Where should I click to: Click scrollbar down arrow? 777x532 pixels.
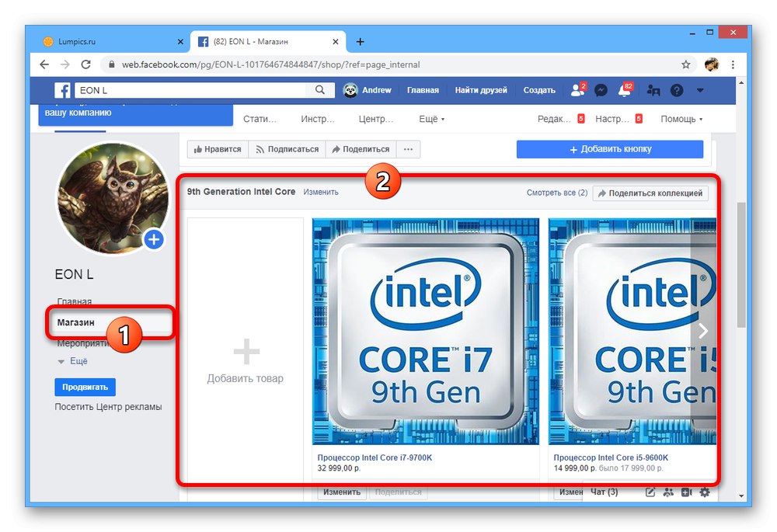tap(740, 495)
